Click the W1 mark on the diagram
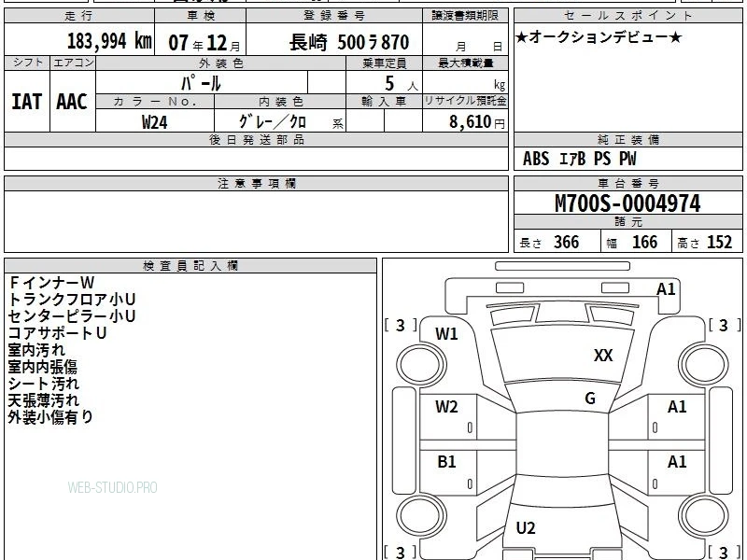Viewport: 747px width, 560px height. (446, 334)
